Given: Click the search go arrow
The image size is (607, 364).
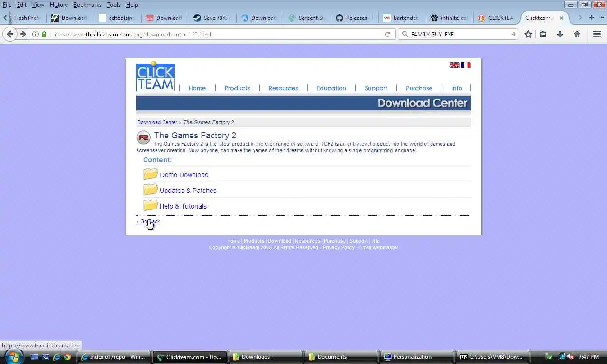Looking at the screenshot, I should pyautogui.click(x=513, y=34).
